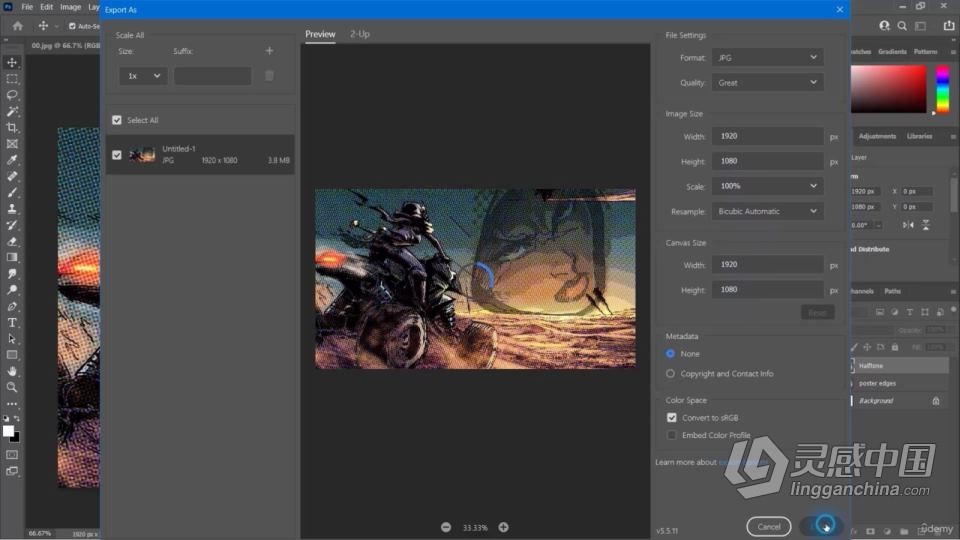Select the Gradient tool
The height and width of the screenshot is (540, 960).
pos(12,257)
